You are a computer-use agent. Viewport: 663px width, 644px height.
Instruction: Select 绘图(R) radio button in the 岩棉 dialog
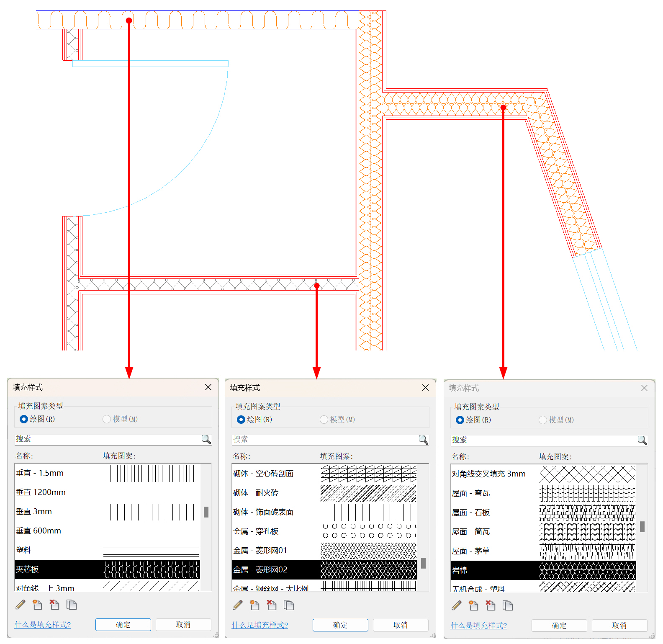(x=460, y=420)
